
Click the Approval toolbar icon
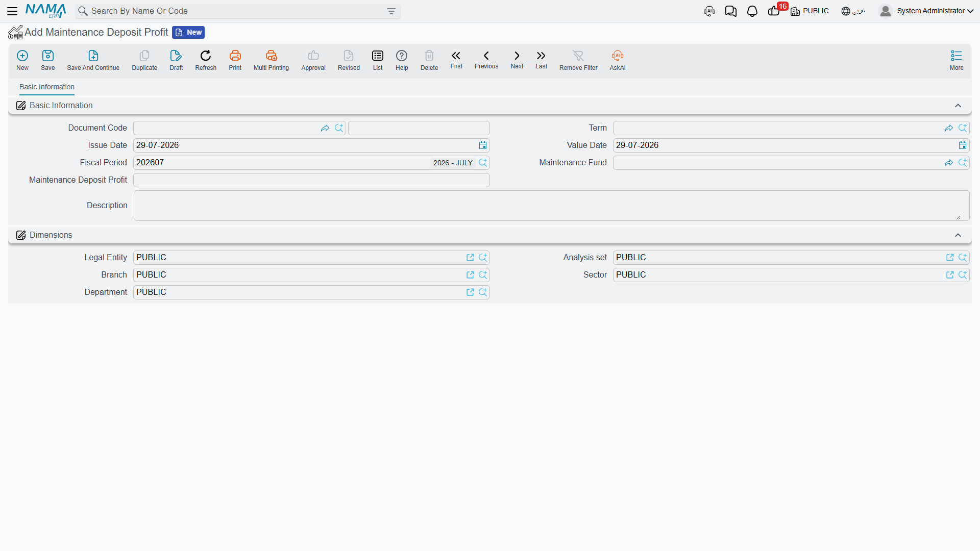313,60
